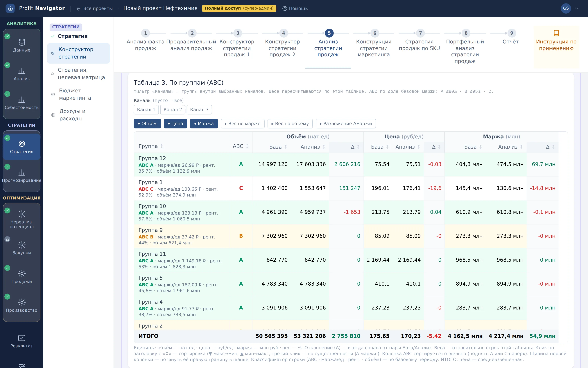The width and height of the screenshot is (588, 368).
Task: Expand the Вес по объёму columns
Action: (x=290, y=123)
